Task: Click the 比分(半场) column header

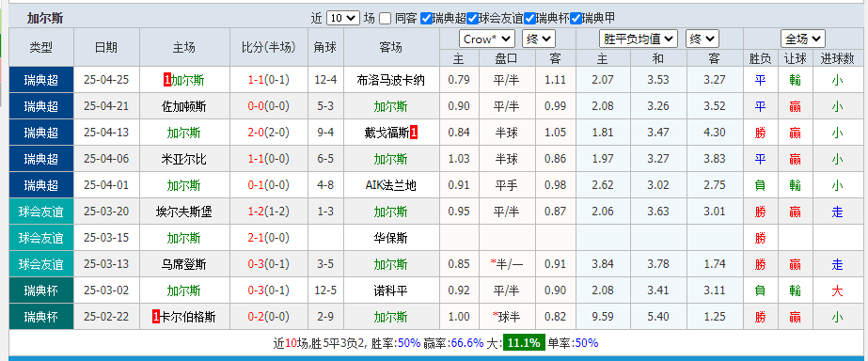Action: pos(268,48)
